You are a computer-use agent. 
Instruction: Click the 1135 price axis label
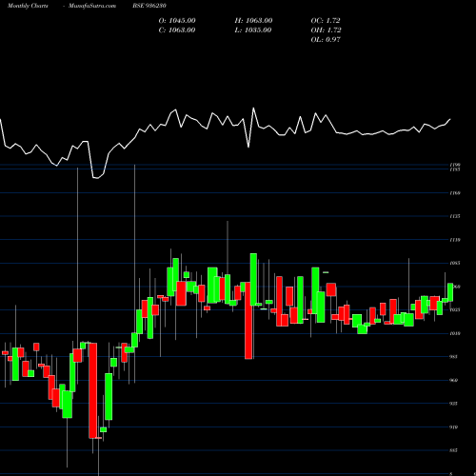(x=455, y=216)
